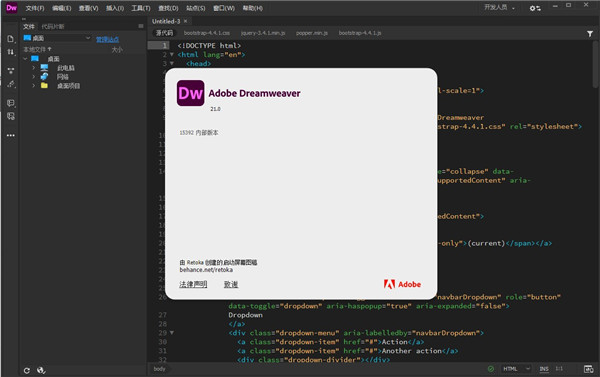Click the file management arrows icon
The width and height of the screenshot is (600, 377).
coord(11,52)
